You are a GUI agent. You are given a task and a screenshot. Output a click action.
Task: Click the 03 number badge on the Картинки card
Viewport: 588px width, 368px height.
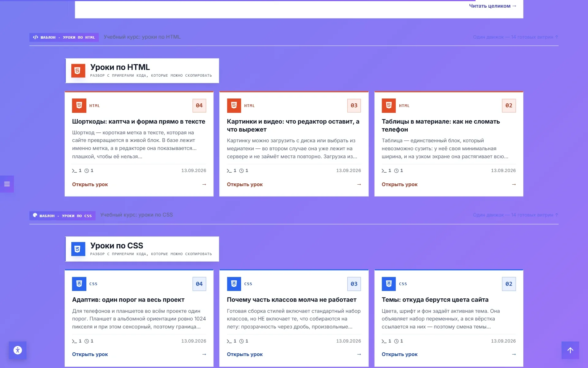354,105
